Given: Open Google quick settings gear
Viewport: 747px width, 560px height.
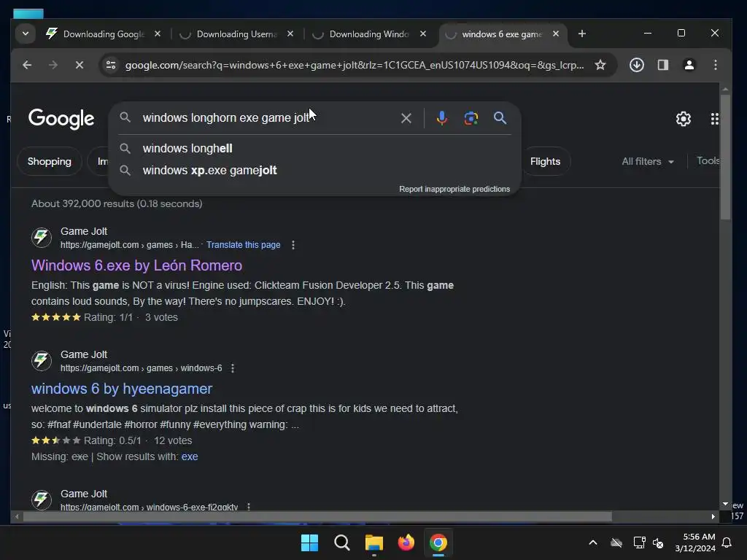Looking at the screenshot, I should coord(683,119).
